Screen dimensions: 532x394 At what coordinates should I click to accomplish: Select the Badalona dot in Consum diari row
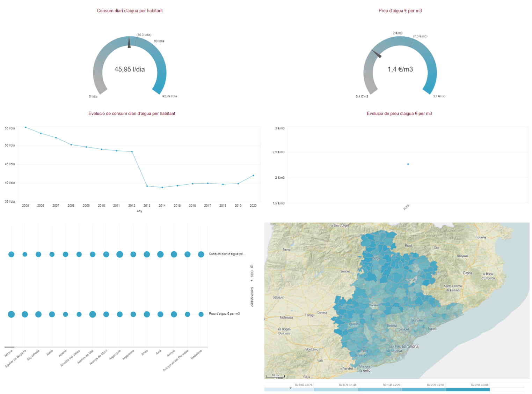(201, 254)
